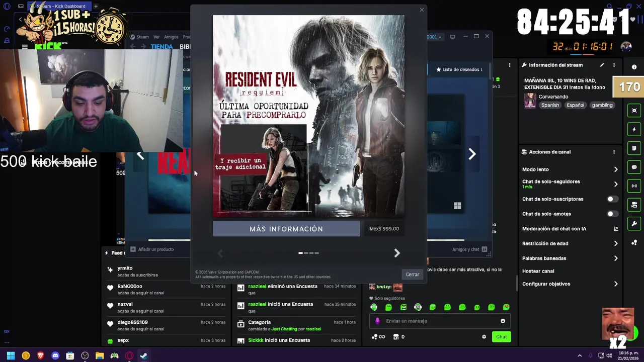This screenshot has width=644, height=362.
Task: Click the Español tag
Action: 575,105
